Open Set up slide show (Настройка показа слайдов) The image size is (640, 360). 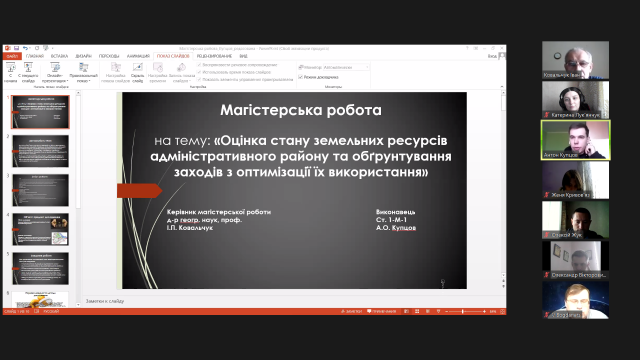(x=116, y=73)
